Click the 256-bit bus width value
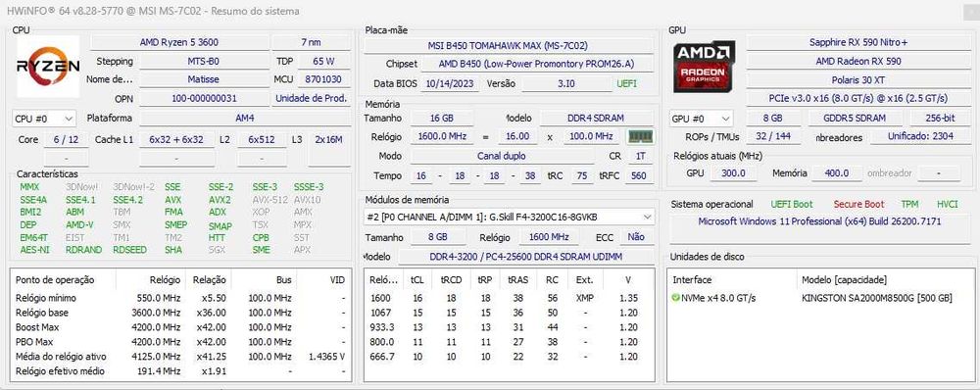980x390 pixels. (940, 119)
